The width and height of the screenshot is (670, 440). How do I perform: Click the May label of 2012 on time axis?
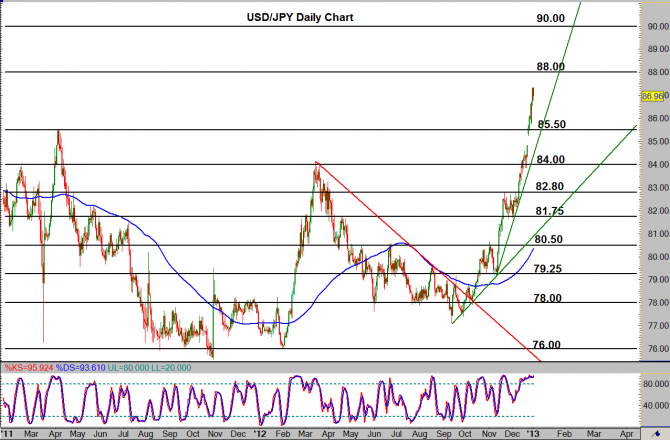point(350,434)
